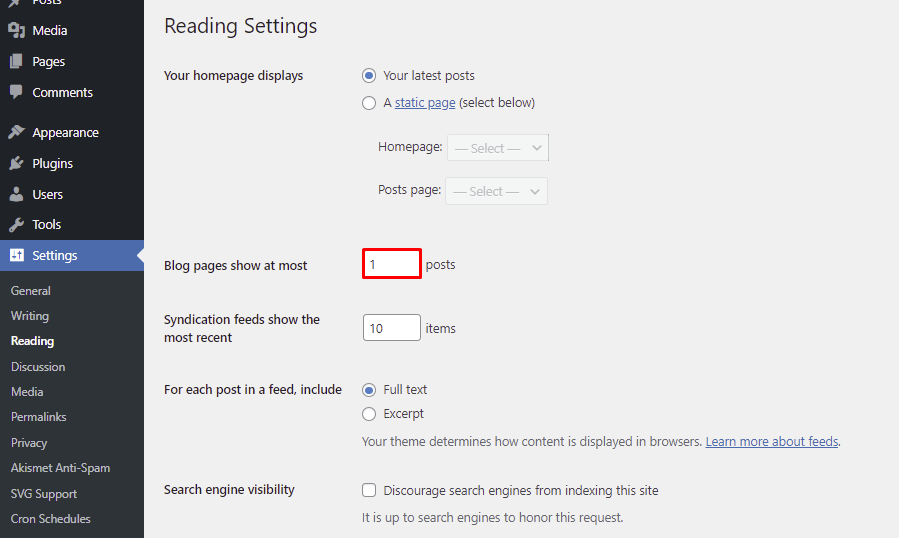The image size is (899, 538).
Task: Select the Excerpt radio button
Action: point(369,414)
